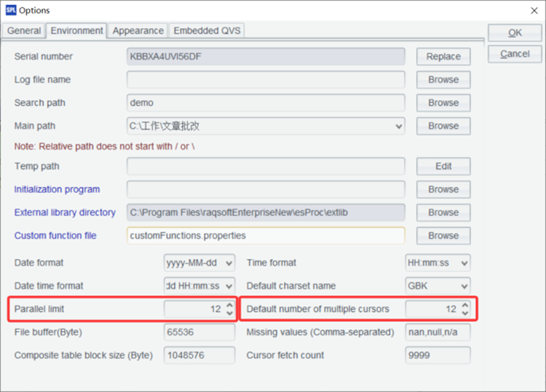Replace the serial number
Viewport: 546px width, 392px height.
pos(443,57)
